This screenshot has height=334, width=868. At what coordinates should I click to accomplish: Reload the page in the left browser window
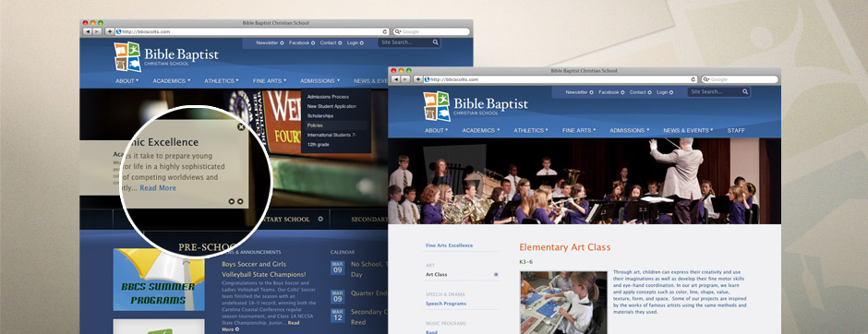pos(385,32)
